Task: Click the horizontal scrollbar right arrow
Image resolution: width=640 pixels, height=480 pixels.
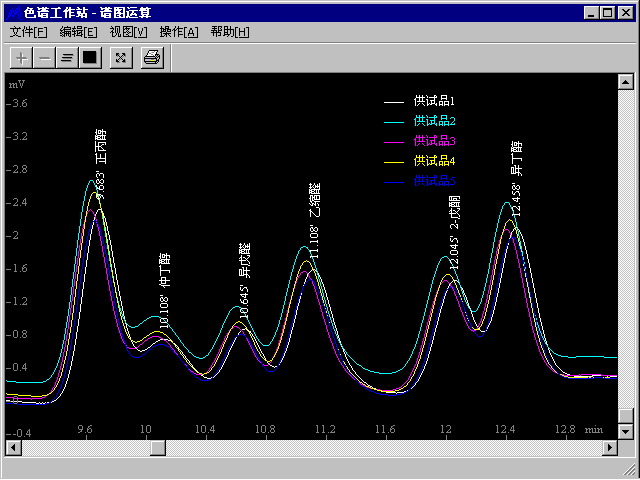Action: (x=610, y=448)
